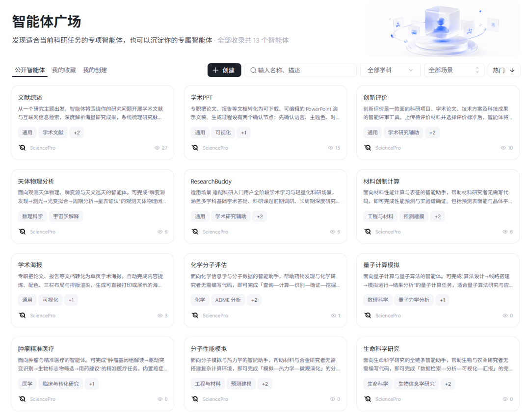The width and height of the screenshot is (530, 420).
Task: Open the 化学分子评估 agent card title
Action: click(x=209, y=265)
